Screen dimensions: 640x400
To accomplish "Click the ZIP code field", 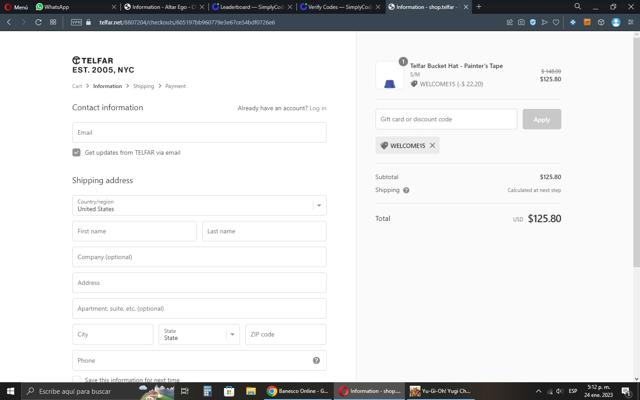I will point(286,334).
